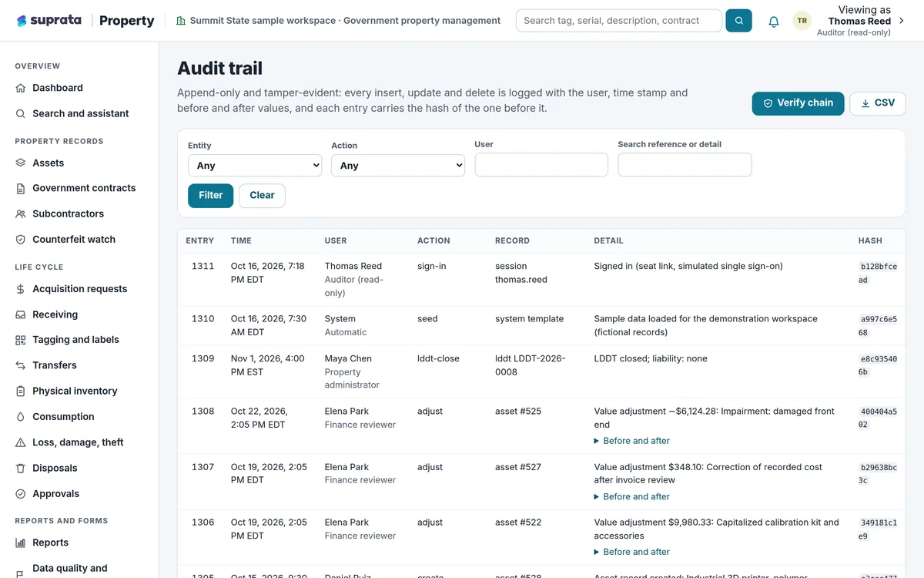This screenshot has height=578, width=924.
Task: Click hash 349181c1e9
Action: 879,529
